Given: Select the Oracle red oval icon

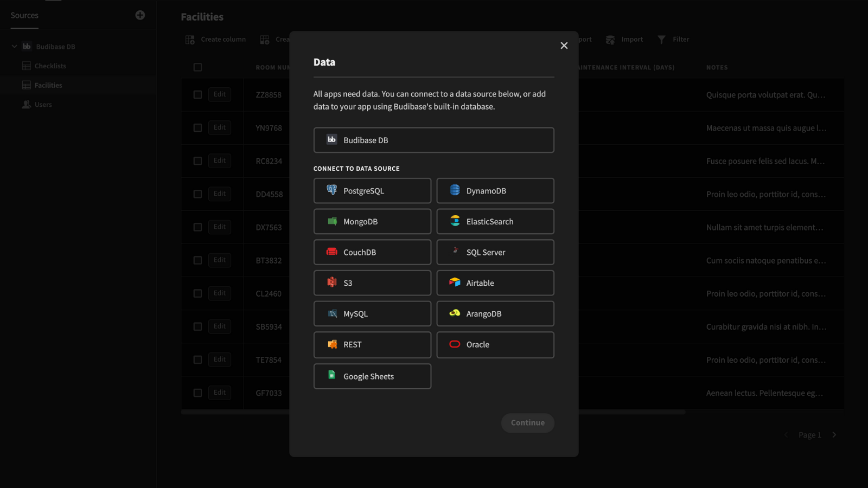Looking at the screenshot, I should click(455, 344).
